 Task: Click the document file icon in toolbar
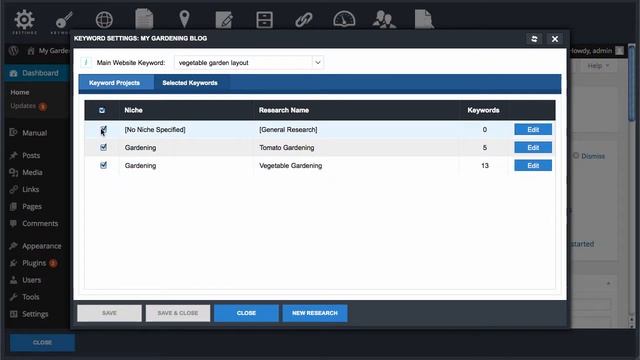click(x=424, y=19)
